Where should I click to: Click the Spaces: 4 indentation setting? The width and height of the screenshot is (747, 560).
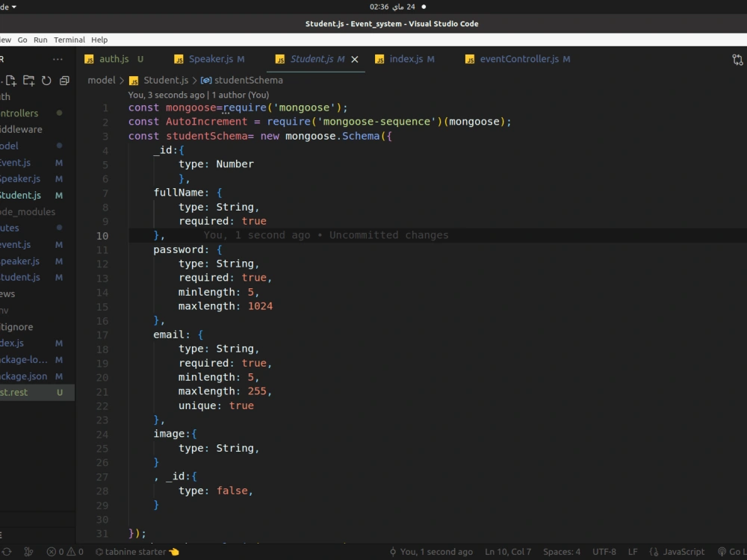click(x=562, y=552)
